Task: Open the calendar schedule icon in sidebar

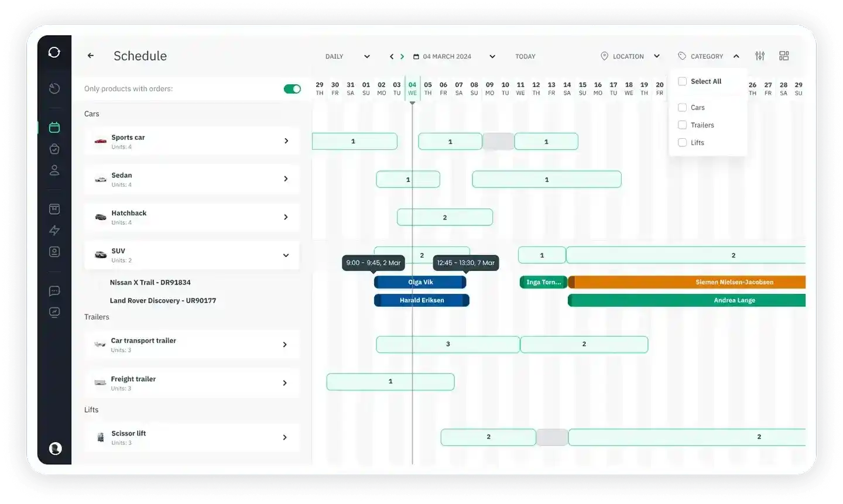Action: (x=54, y=127)
